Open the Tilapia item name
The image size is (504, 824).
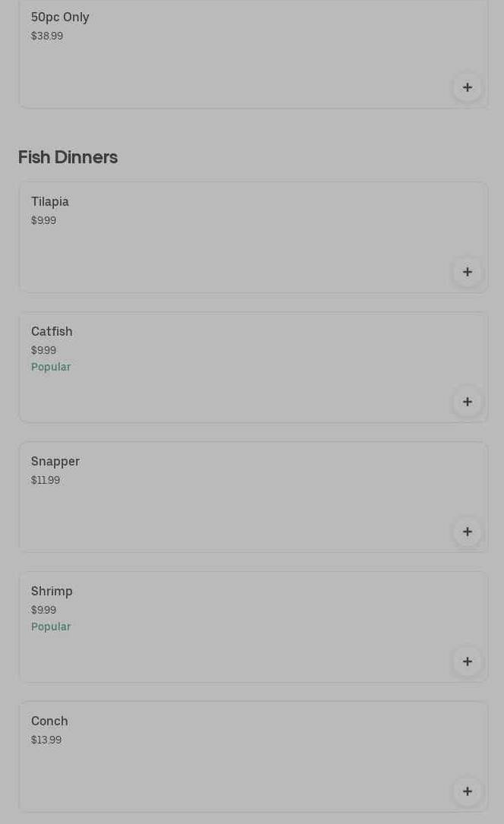click(50, 201)
